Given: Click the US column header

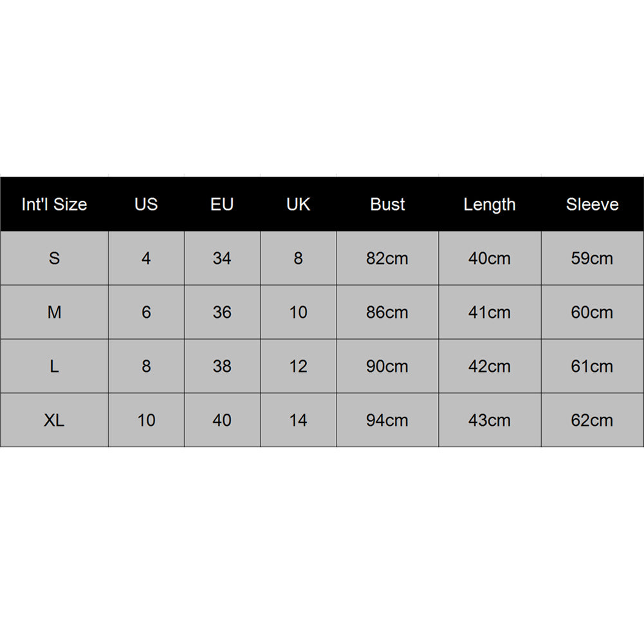Looking at the screenshot, I should pyautogui.click(x=146, y=205).
